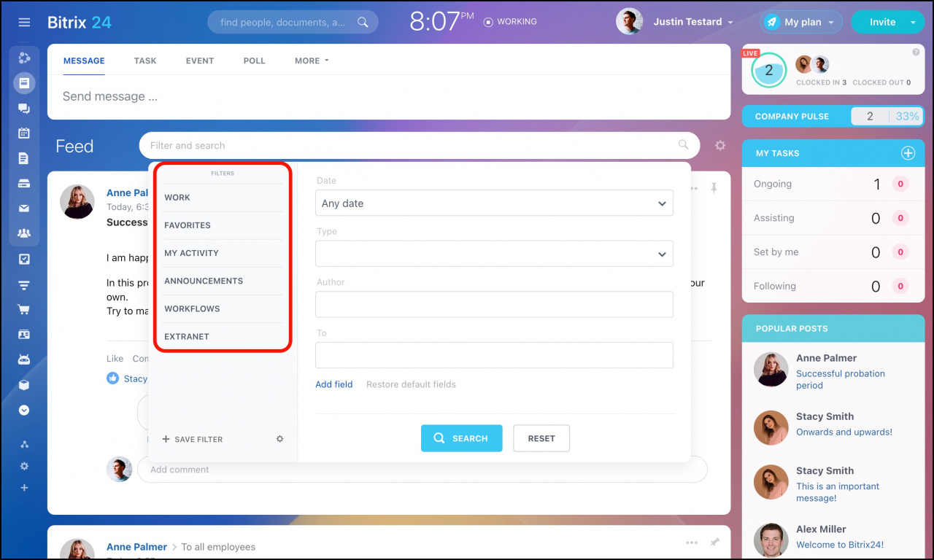This screenshot has height=560, width=934.
Task: Open the Webmail envelope sidebar icon
Action: pyautogui.click(x=24, y=209)
